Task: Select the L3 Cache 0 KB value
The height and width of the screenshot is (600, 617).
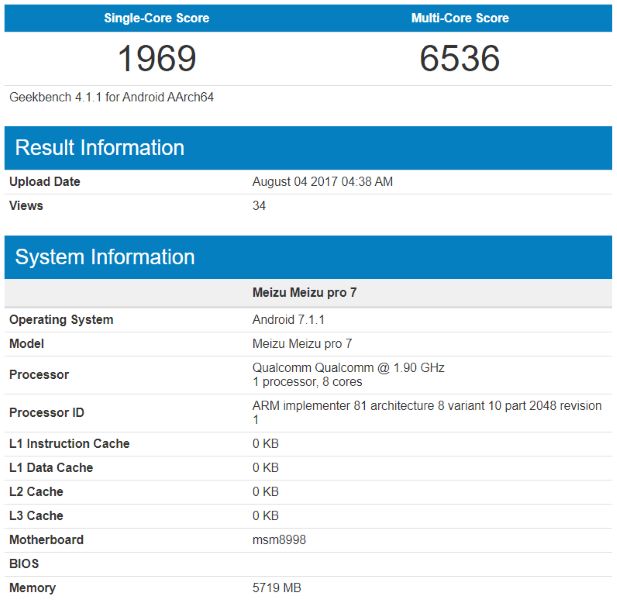Action: click(266, 516)
